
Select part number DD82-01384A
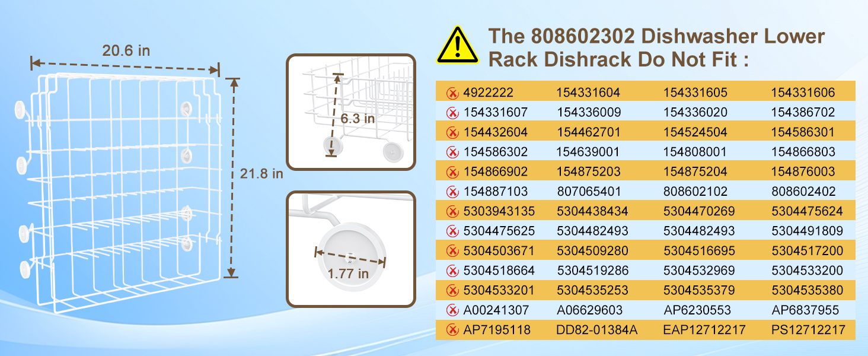coord(595,329)
